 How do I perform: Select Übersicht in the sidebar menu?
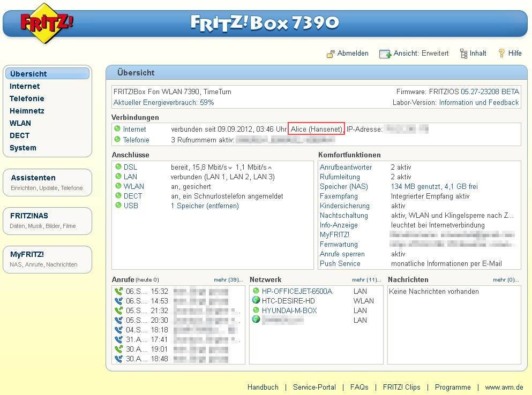click(x=48, y=73)
